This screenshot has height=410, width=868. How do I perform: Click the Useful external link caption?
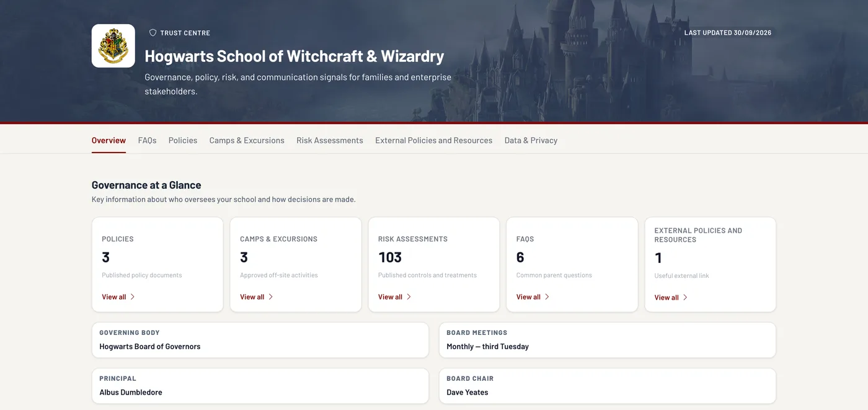pyautogui.click(x=682, y=276)
